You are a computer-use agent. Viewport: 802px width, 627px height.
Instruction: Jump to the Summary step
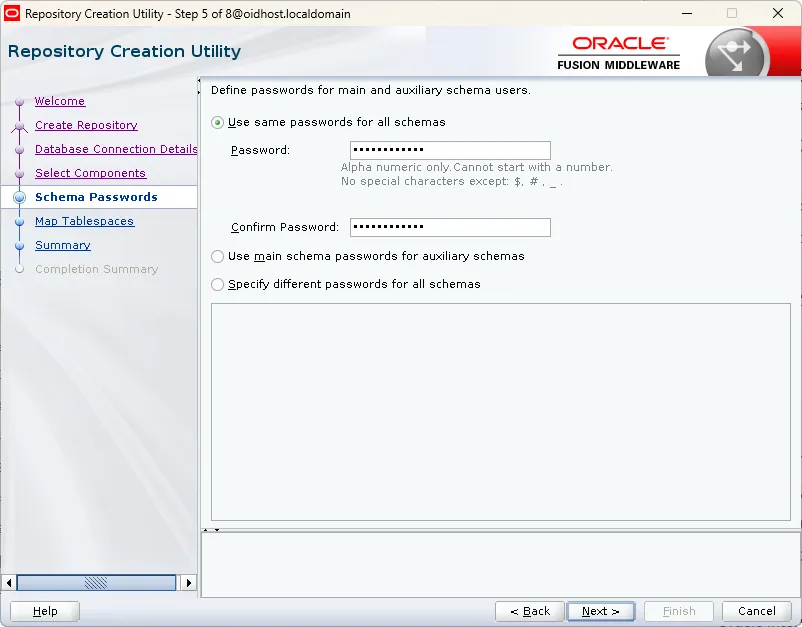(x=63, y=245)
